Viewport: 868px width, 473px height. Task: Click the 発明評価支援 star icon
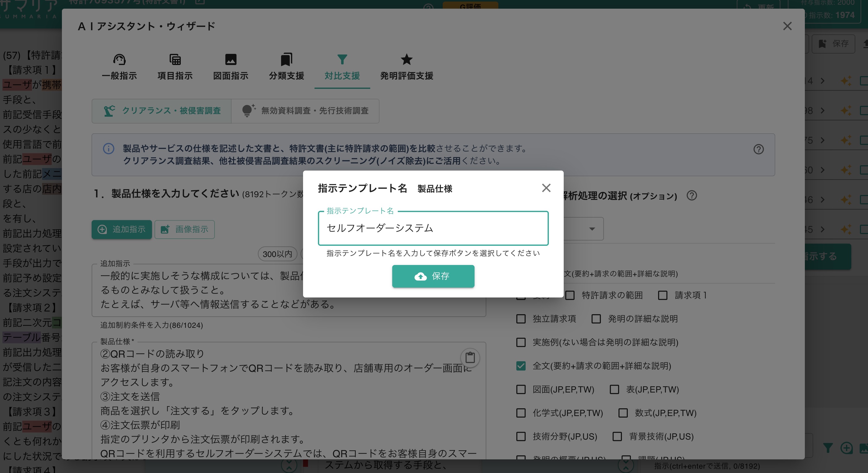[x=407, y=59]
